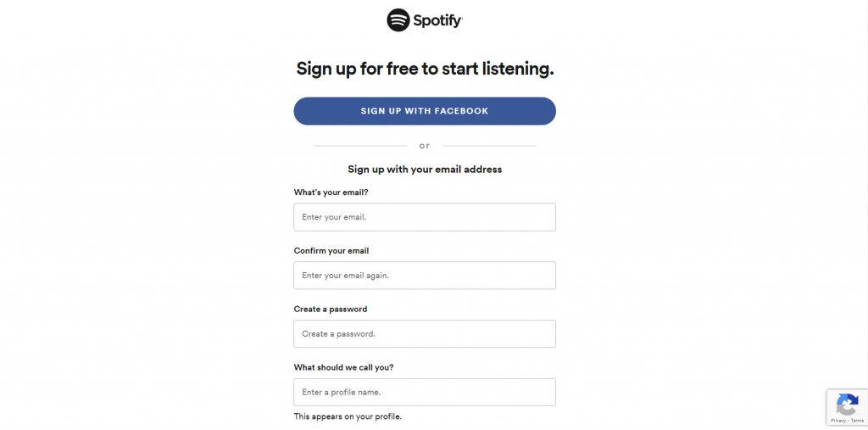Click the "This appears on your profile." hint
This screenshot has width=868, height=430.
(x=348, y=416)
